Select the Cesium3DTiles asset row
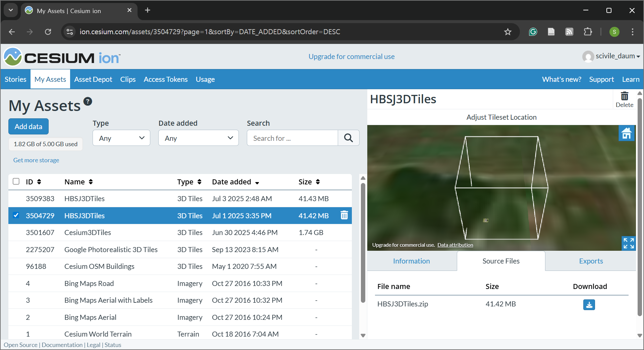This screenshot has height=350, width=644. point(180,232)
